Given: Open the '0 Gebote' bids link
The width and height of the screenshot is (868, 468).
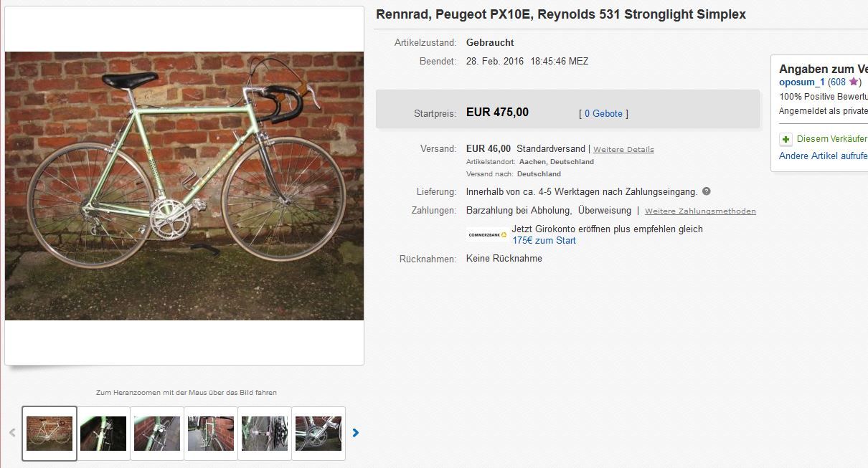Looking at the screenshot, I should (x=603, y=113).
